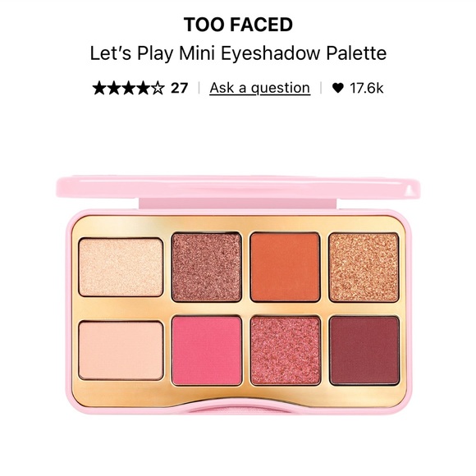Pick the pink glitter shade

[285, 350]
